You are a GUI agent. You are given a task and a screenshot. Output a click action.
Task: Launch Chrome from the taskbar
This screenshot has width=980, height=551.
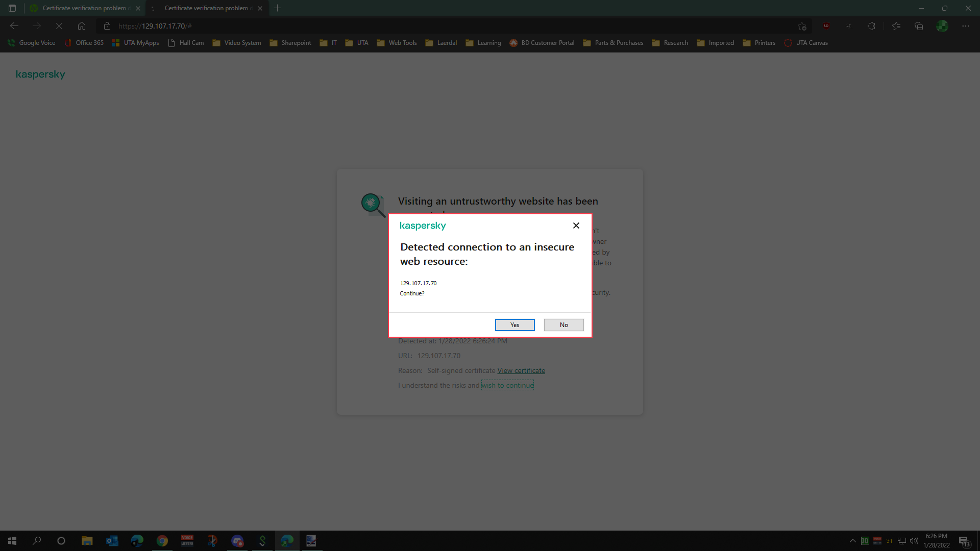(x=162, y=541)
